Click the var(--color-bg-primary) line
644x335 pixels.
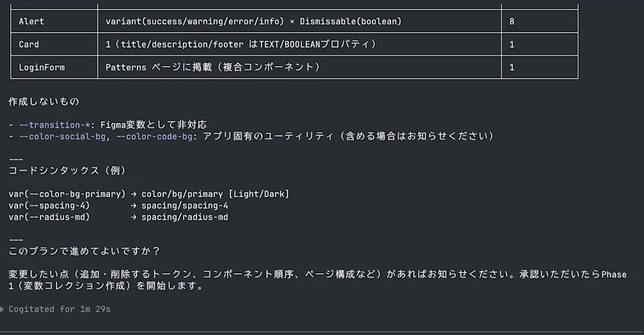(67, 194)
